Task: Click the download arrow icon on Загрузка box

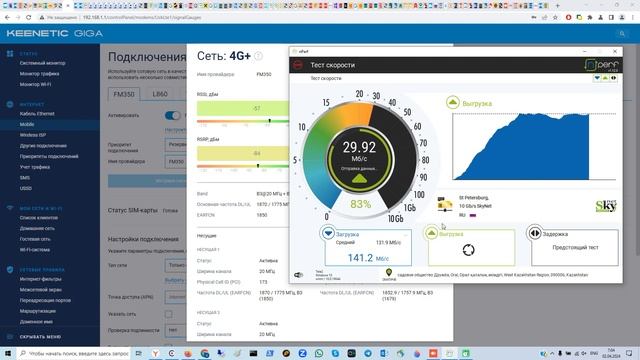Action: 328,233
